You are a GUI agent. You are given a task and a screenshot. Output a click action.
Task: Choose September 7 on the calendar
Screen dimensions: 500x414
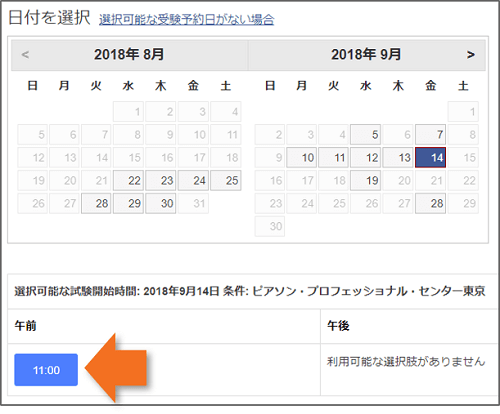coord(430,135)
